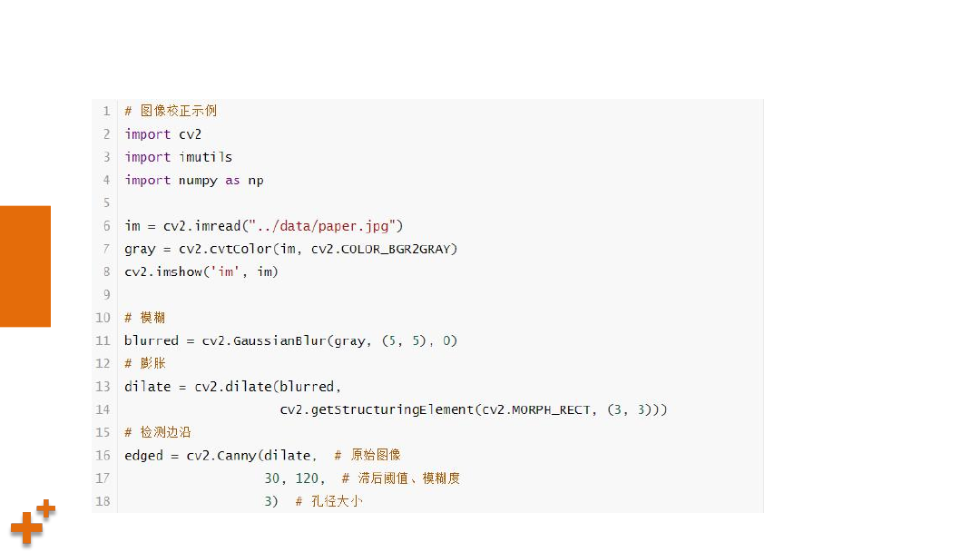The height and width of the screenshot is (552, 980).
Task: Click the '# 膨胀' comment line
Action: coord(145,363)
